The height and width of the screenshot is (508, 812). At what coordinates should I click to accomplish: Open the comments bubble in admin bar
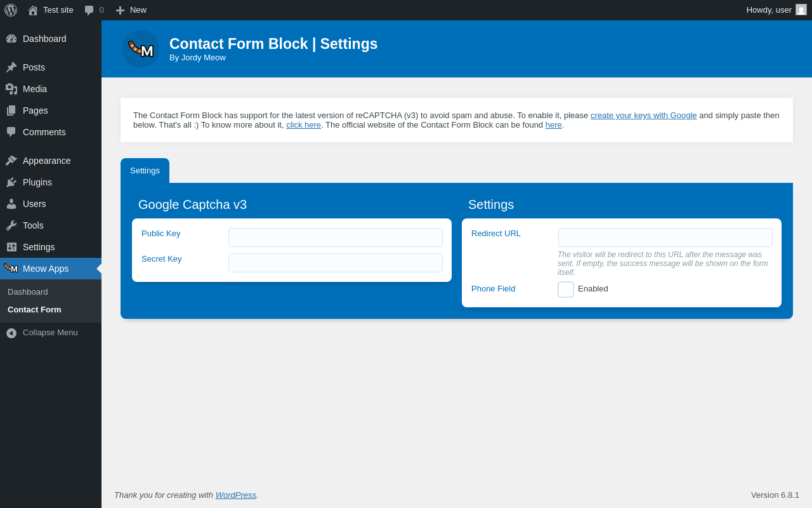click(89, 10)
